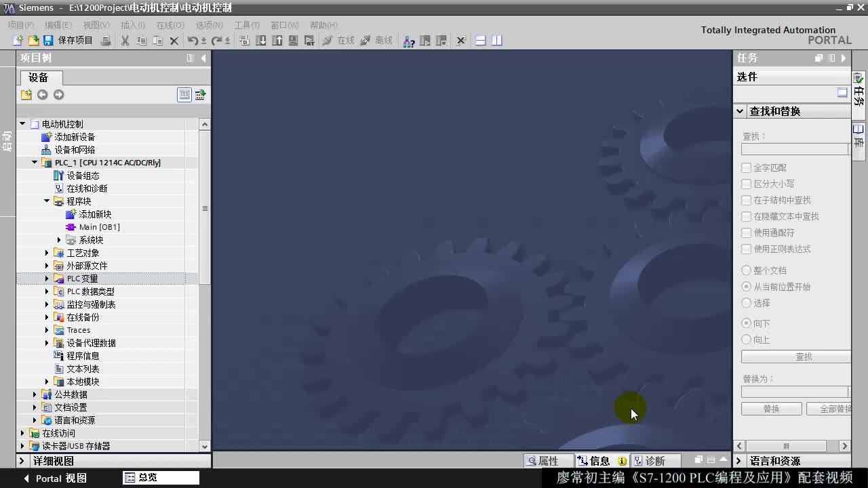
Task: Click 在线 (go online) toolbar button
Action: click(338, 41)
